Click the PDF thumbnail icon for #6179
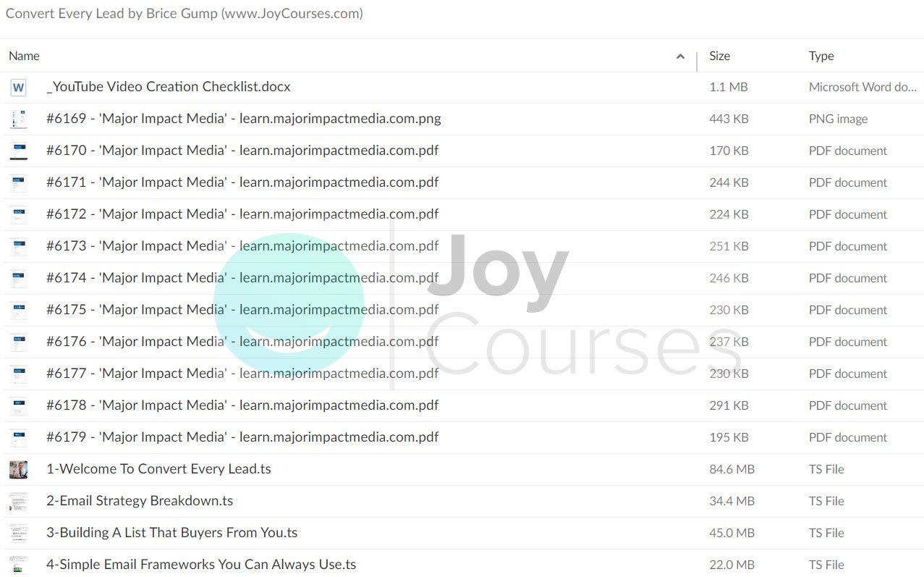924x577 pixels. (x=18, y=438)
